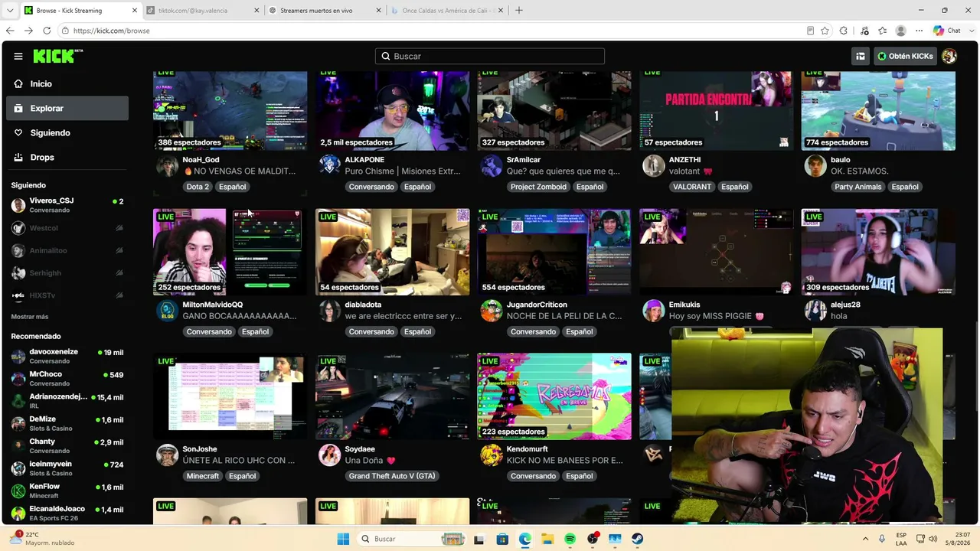
Task: Open the SrAmilcar channel avatar
Action: [491, 166]
